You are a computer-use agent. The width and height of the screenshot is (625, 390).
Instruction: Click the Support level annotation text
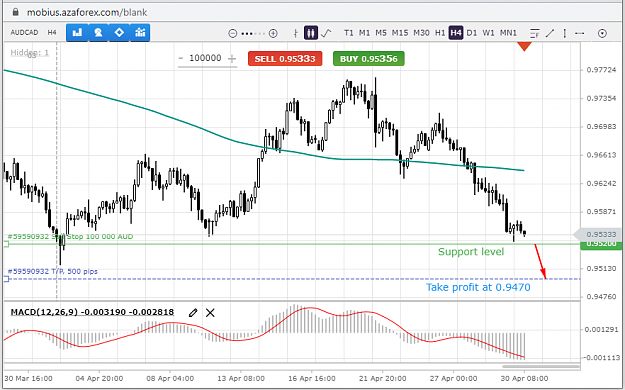pyautogui.click(x=471, y=252)
